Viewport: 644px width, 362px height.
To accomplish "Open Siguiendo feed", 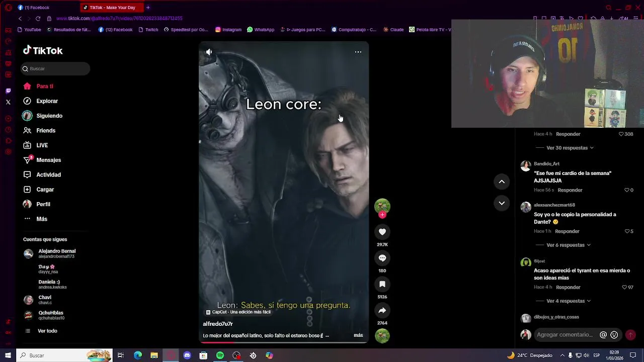I will [42, 116].
